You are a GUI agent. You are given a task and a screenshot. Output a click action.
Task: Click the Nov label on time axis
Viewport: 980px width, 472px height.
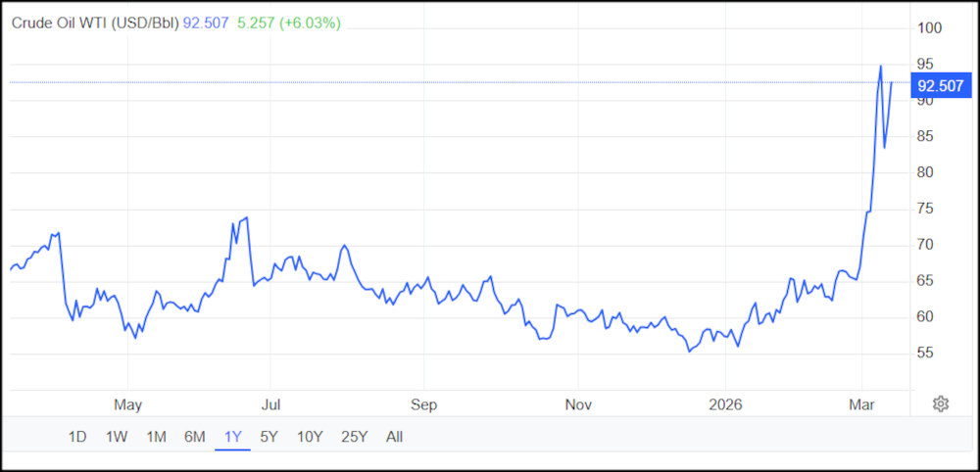pyautogui.click(x=578, y=404)
